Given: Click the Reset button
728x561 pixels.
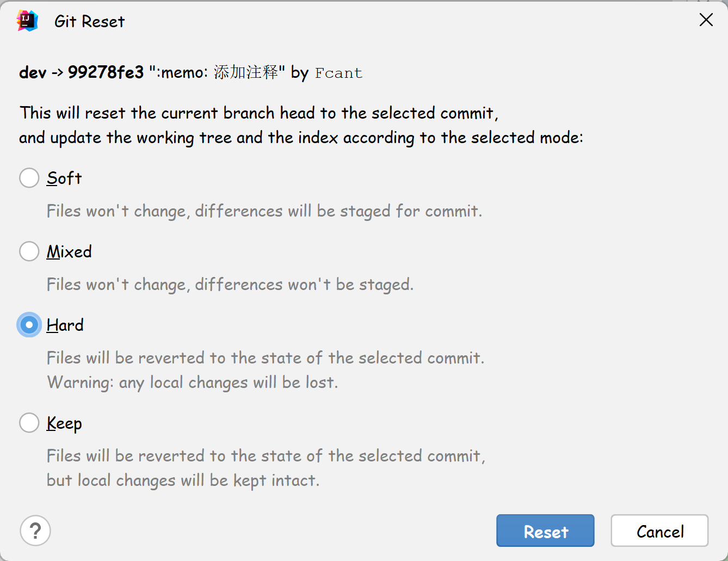Looking at the screenshot, I should pos(545,531).
